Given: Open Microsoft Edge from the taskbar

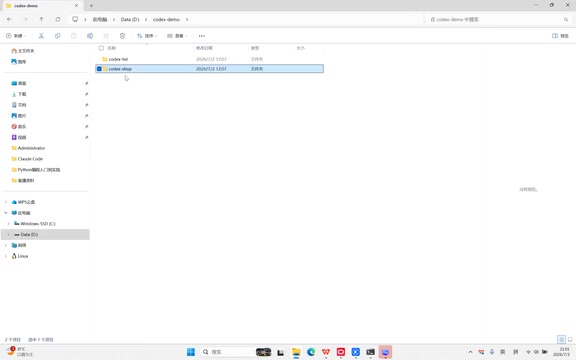Looking at the screenshot, I should [311, 352].
